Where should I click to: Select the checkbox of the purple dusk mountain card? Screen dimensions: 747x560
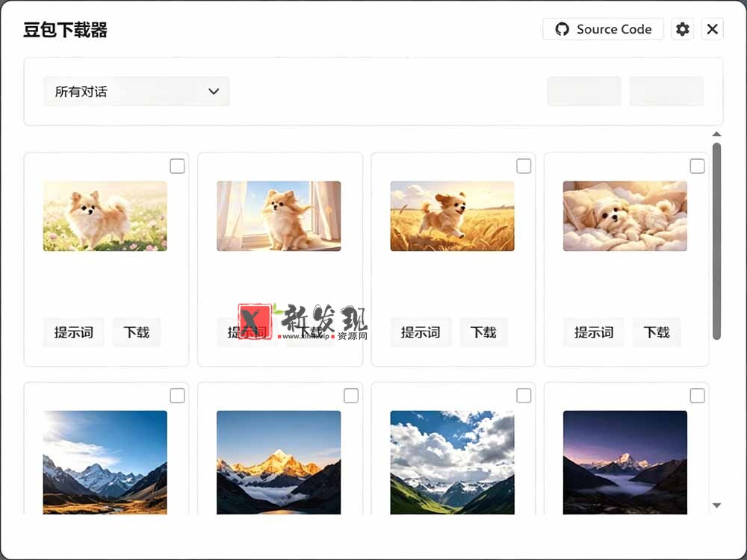click(x=697, y=396)
